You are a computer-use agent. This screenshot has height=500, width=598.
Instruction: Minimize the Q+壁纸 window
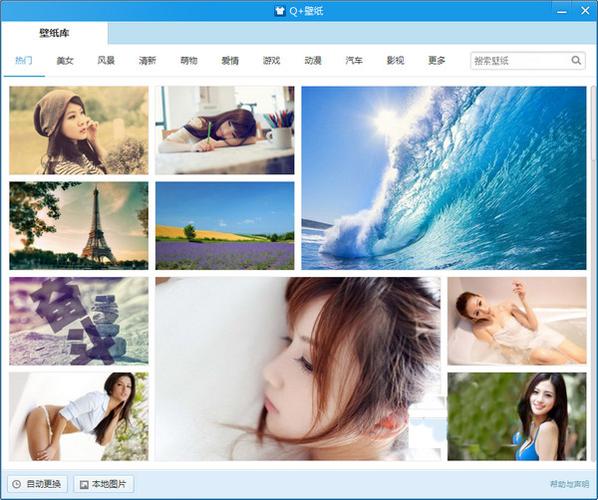tap(561, 11)
